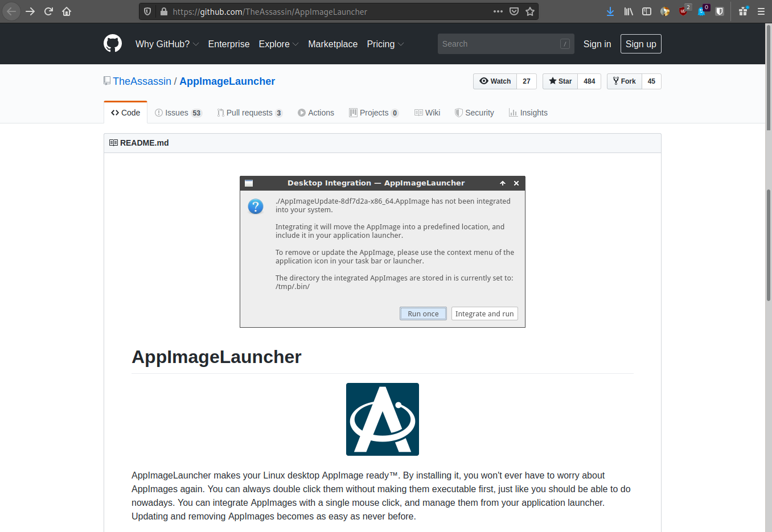Screen dimensions: 772x532
Task: Open the Marketplace page
Action: pyautogui.click(x=333, y=44)
